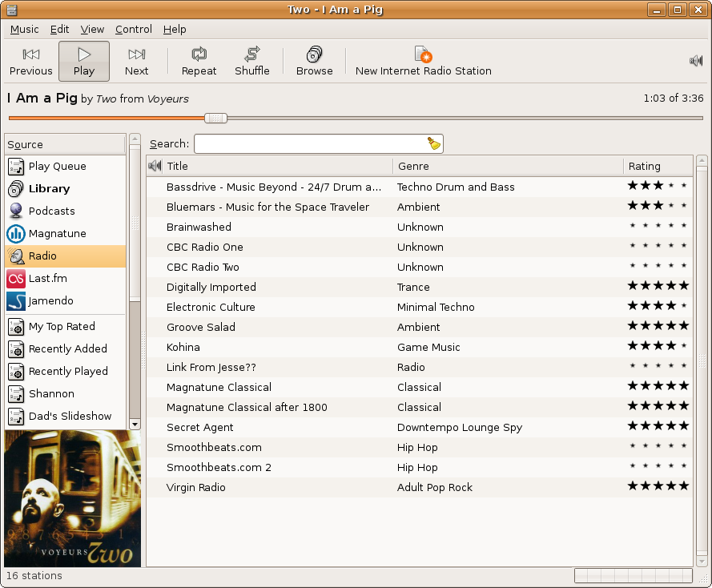Click Downtempo Lounge Spy genre cell
This screenshot has width=712, height=588.
coord(460,427)
